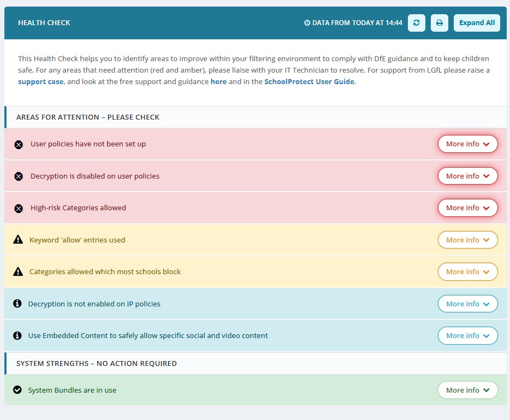Expand More info for Decryption on IP policies
The image size is (510, 420).
467,304
